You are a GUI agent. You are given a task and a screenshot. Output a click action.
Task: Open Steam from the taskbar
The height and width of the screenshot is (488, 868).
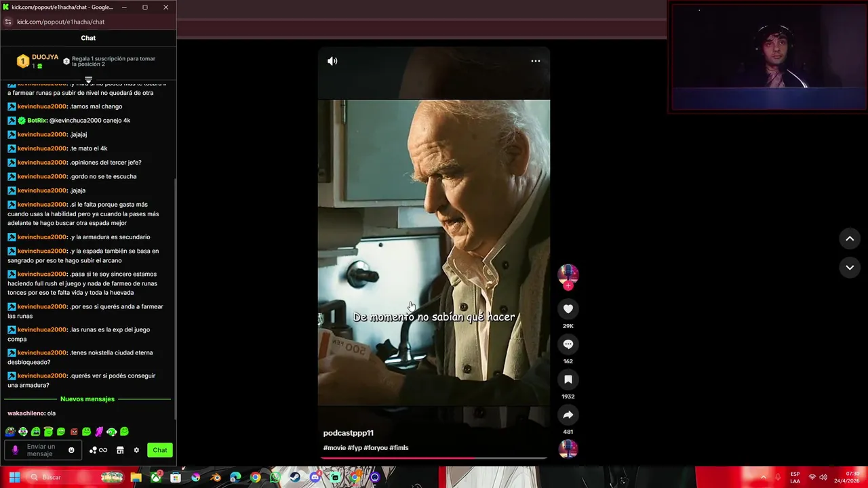tap(295, 477)
